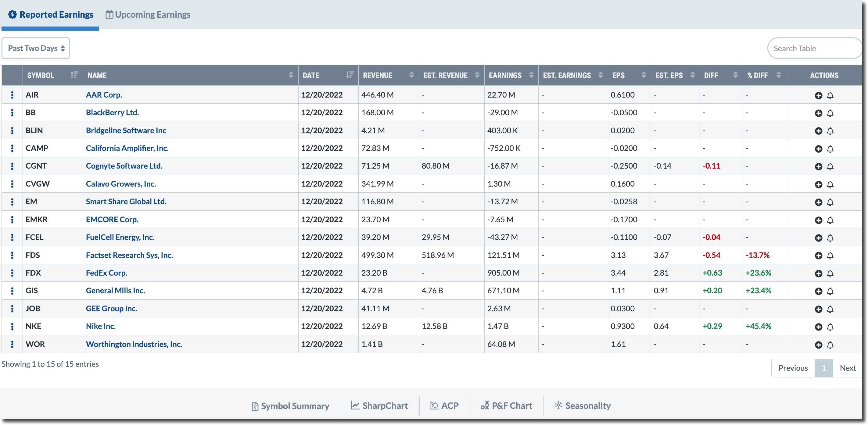
Task: Open three-dot menu for FedEx row
Action: pyautogui.click(x=12, y=273)
